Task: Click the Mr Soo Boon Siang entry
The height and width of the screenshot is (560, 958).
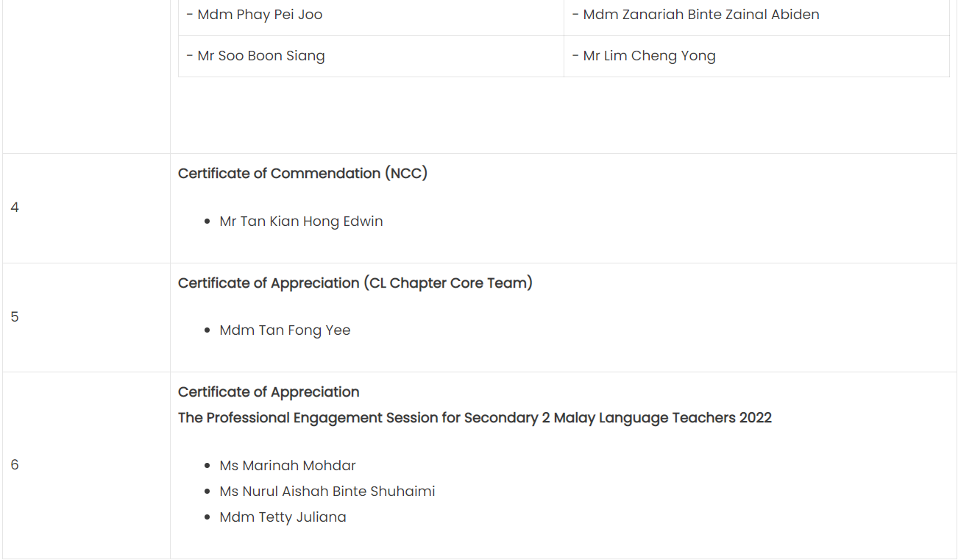Action: pyautogui.click(x=255, y=56)
